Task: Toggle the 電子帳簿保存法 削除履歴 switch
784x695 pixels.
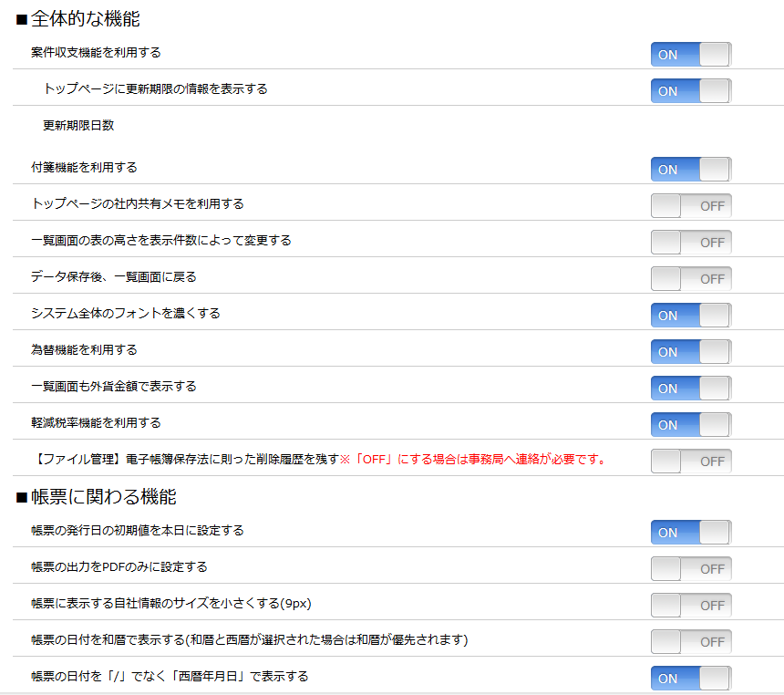Action: click(690, 462)
